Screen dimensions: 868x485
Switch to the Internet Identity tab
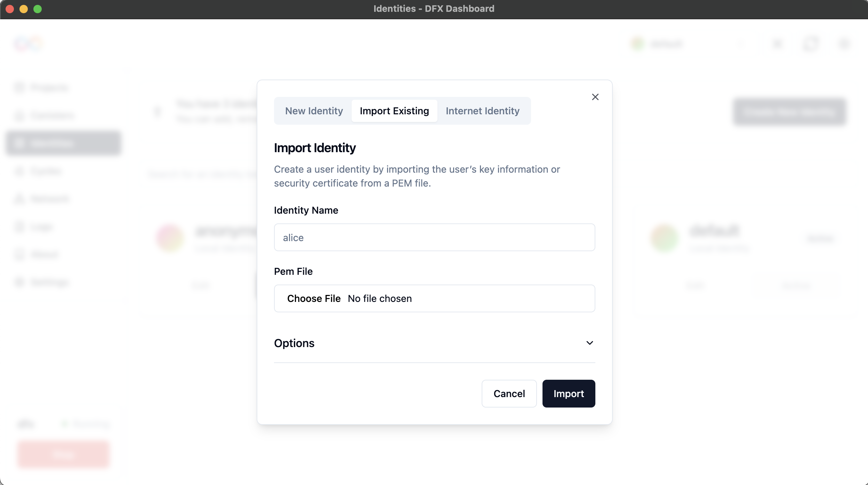tap(483, 111)
